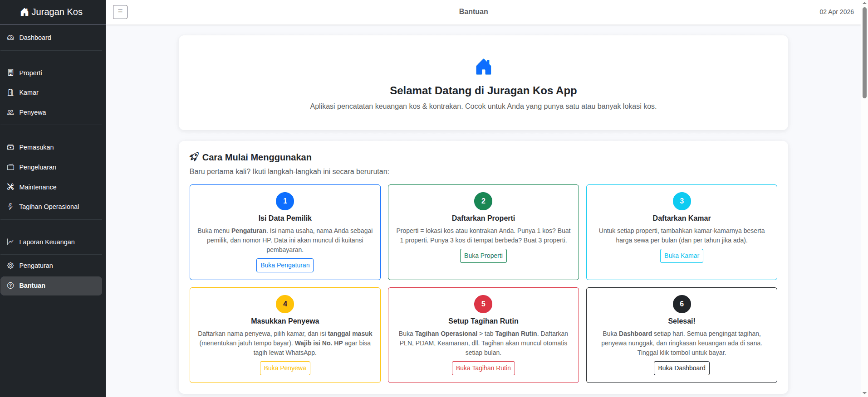Click the Dashboard speedometer icon
The width and height of the screenshot is (868, 397).
(x=10, y=38)
